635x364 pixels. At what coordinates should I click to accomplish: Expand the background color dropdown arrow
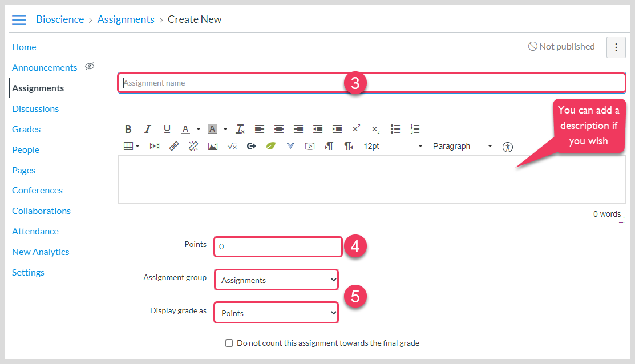[225, 129]
